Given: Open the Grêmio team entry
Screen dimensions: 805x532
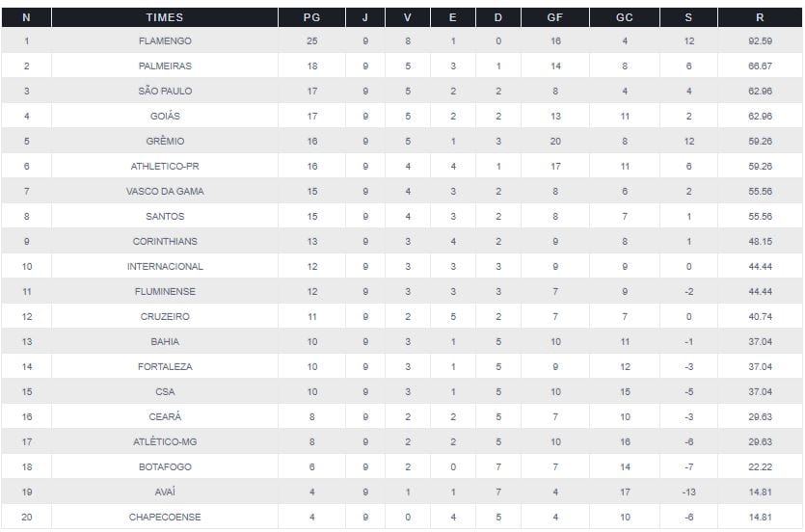Looking at the screenshot, I should (165, 142).
